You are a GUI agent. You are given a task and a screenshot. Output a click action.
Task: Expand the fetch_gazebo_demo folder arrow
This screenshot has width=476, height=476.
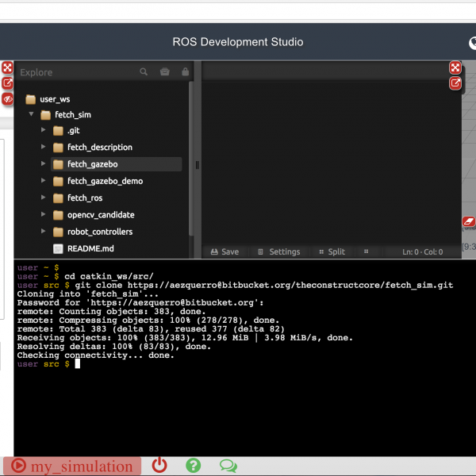pos(43,180)
